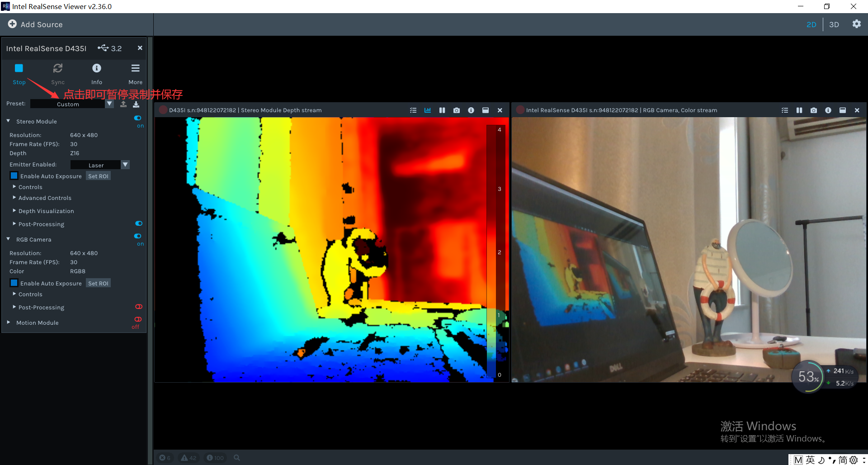The width and height of the screenshot is (868, 465).
Task: Click the Add Source button
Action: click(35, 24)
